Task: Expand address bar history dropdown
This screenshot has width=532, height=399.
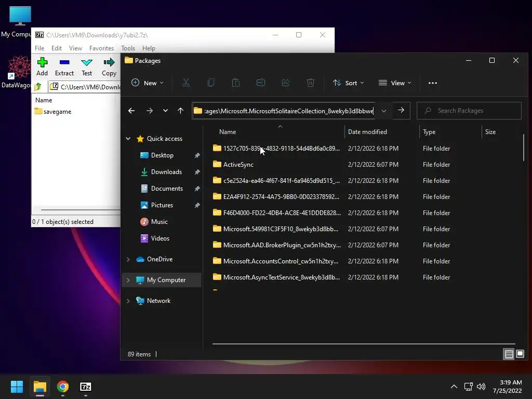Action: click(x=384, y=111)
